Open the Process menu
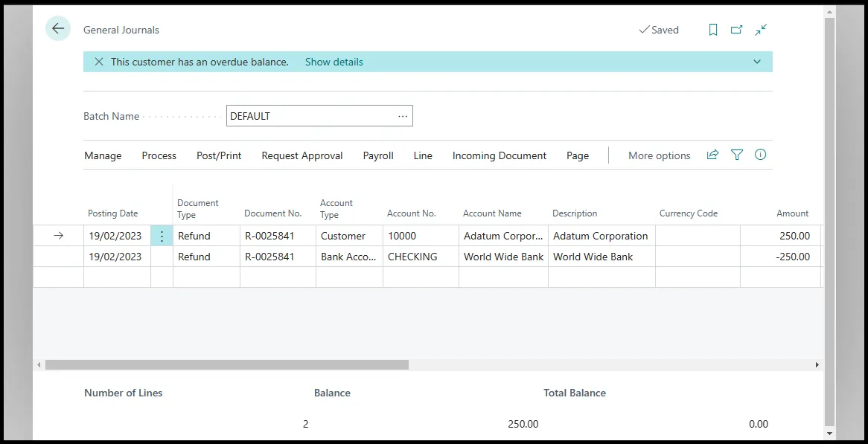The height and width of the screenshot is (444, 868). pos(159,156)
